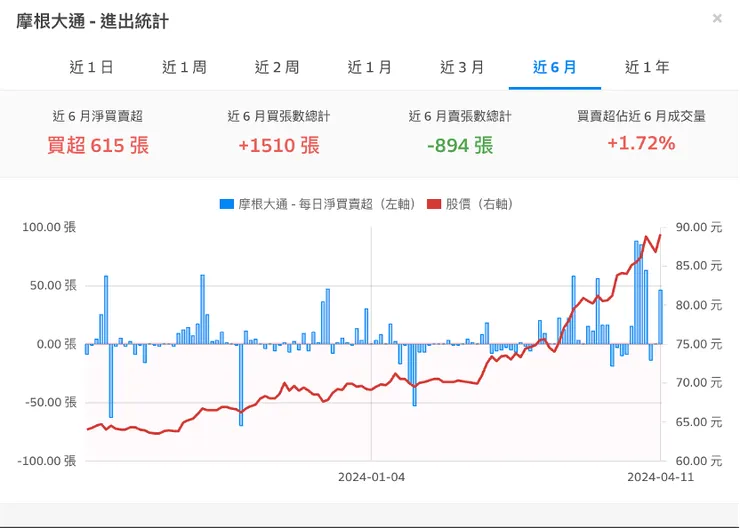740x528 pixels.
Task: Click the 0.00 張 left axis label
Action: pos(57,344)
